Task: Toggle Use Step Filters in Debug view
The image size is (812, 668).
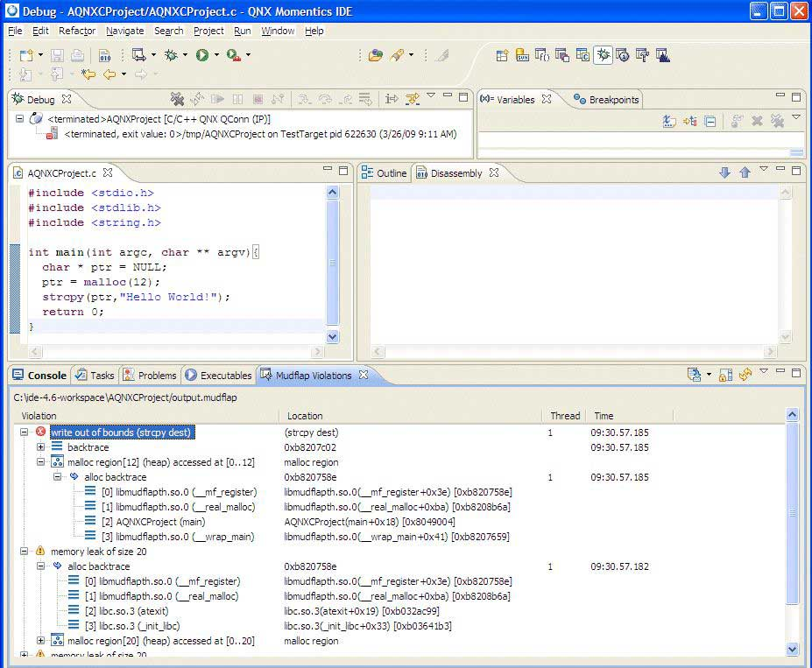Action: (x=411, y=99)
